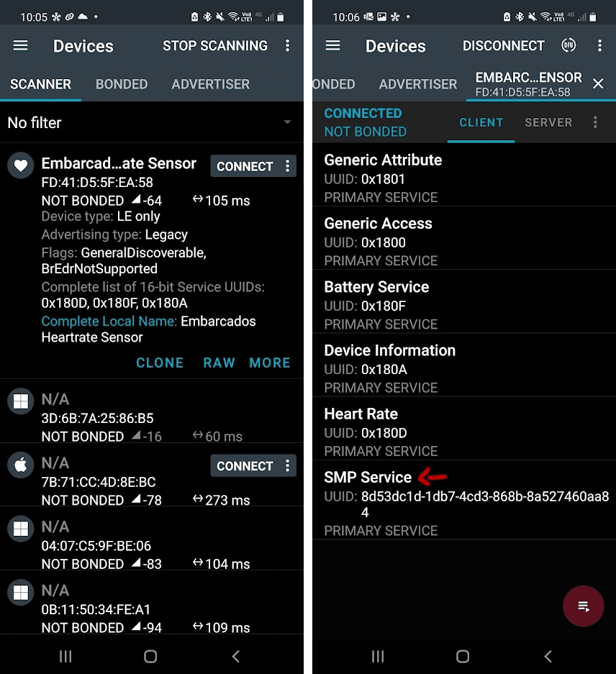Tap the NOT BONDED status under CONNECTED
This screenshot has height=674, width=616.
[x=366, y=132]
